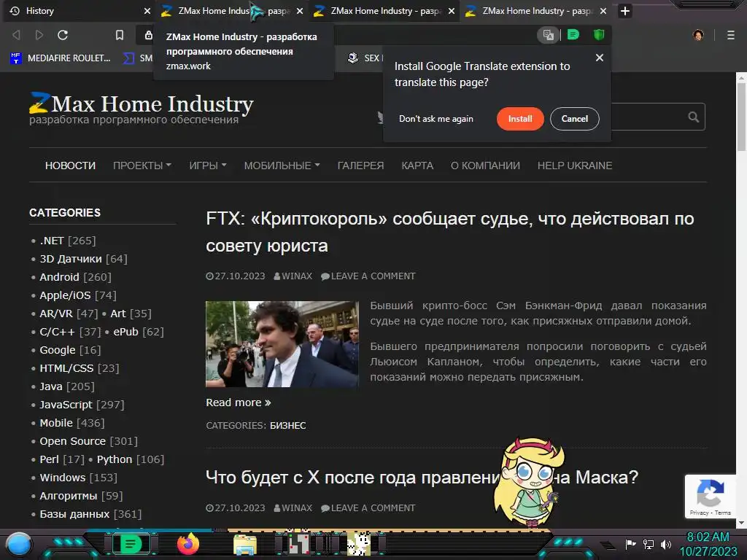Open Firefox from the taskbar

pyautogui.click(x=188, y=544)
